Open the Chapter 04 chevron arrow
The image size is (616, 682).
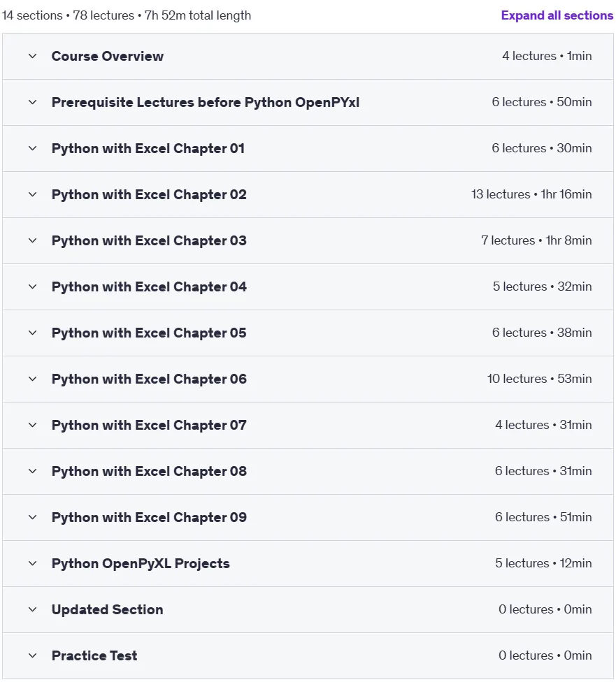point(32,286)
